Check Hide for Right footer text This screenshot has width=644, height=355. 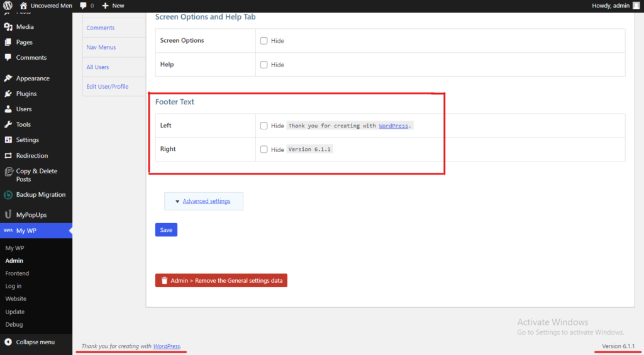[x=264, y=150]
